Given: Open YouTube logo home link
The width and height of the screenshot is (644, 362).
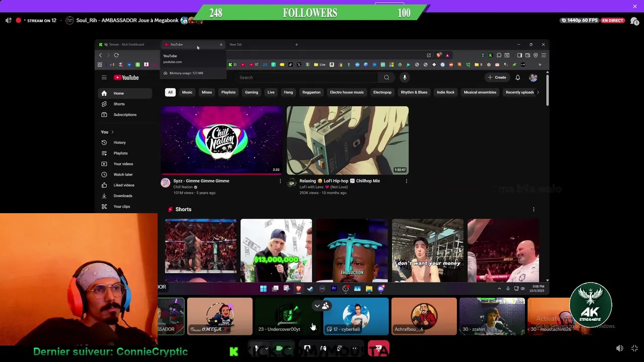Looking at the screenshot, I should click(x=126, y=77).
